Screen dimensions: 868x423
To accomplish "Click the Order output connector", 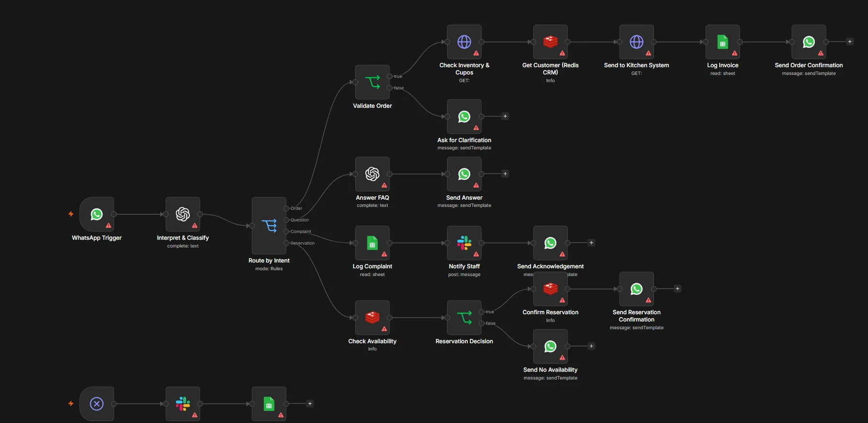I will coord(286,208).
